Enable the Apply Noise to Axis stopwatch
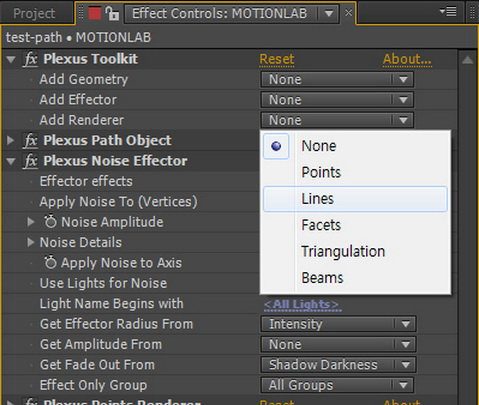479x405 pixels. click(51, 262)
